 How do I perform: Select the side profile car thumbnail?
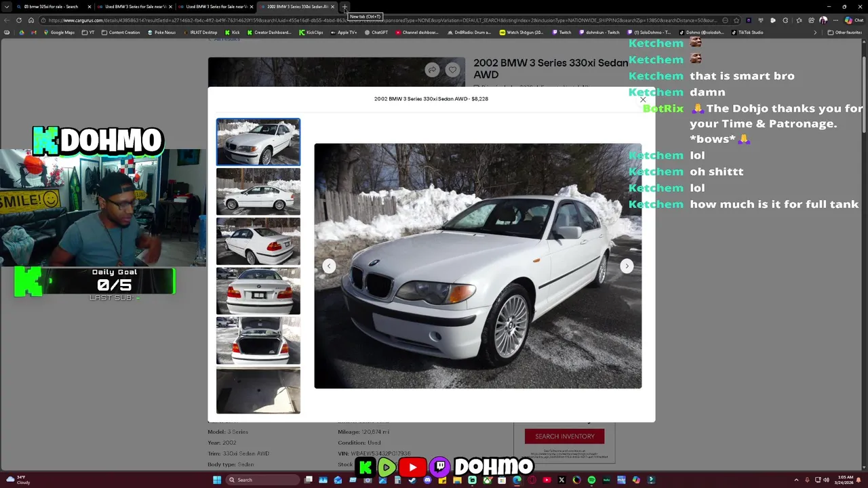258,191
